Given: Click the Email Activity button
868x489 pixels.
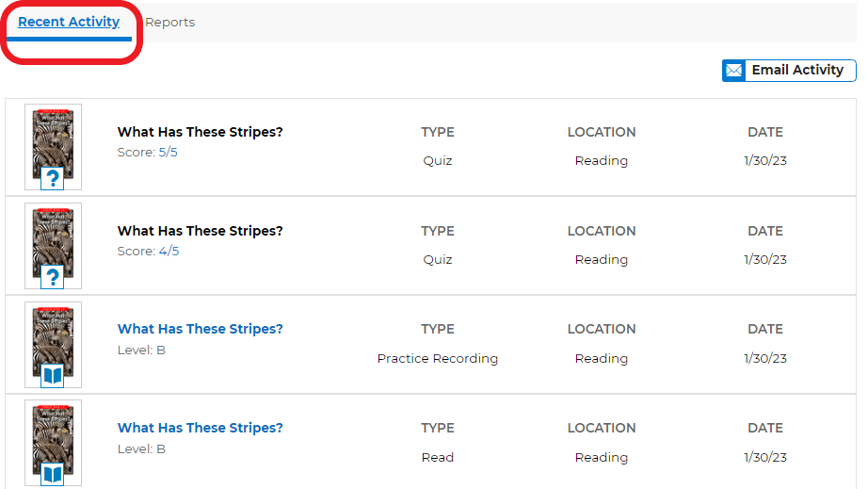Looking at the screenshot, I should click(x=796, y=71).
